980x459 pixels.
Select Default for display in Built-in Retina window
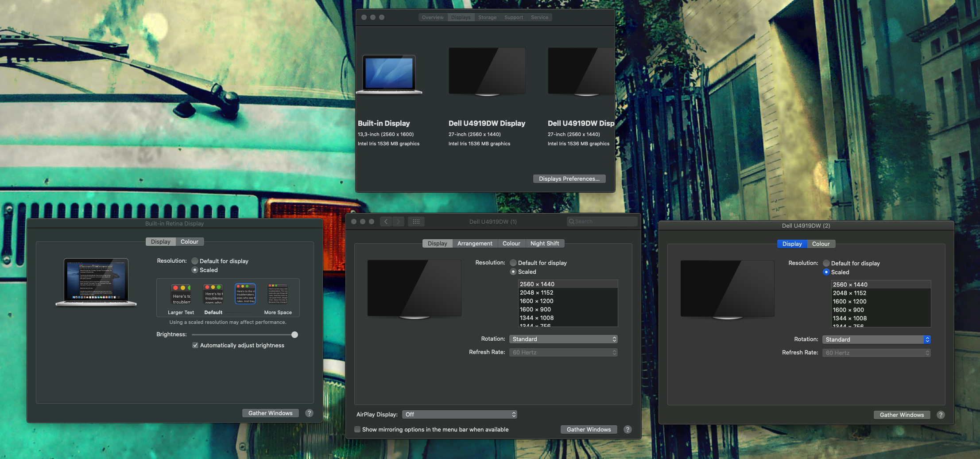(195, 261)
